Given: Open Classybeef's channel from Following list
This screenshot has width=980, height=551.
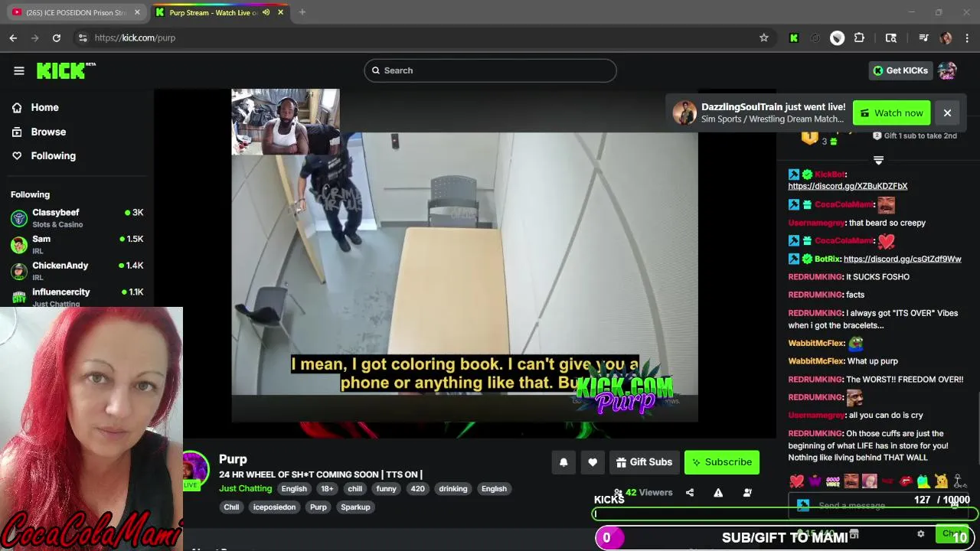Looking at the screenshot, I should click(77, 218).
